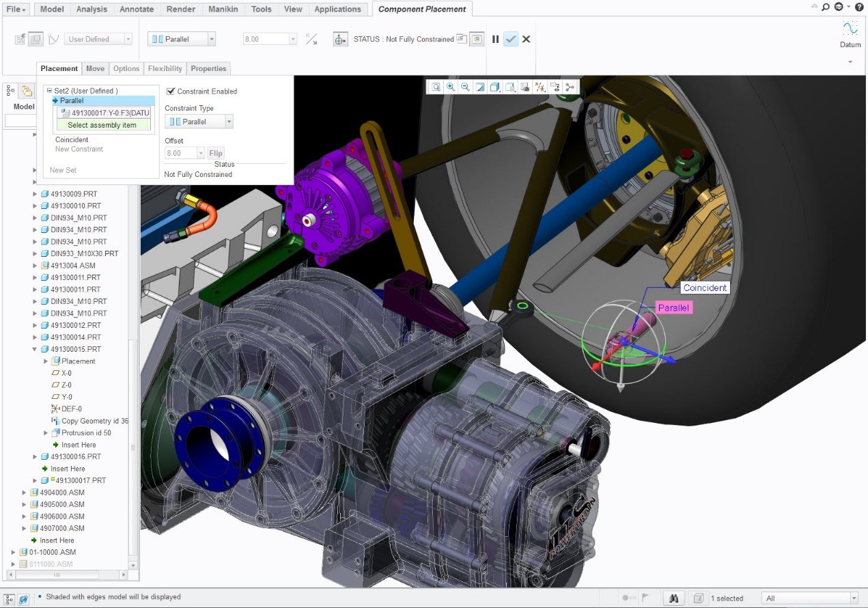The height and width of the screenshot is (608, 868).
Task: Click the selected items box icon
Action: click(698, 598)
